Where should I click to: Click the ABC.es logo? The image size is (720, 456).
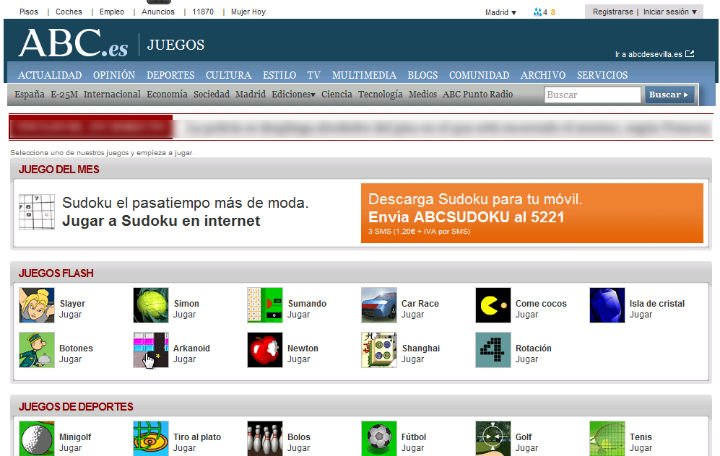[73, 43]
